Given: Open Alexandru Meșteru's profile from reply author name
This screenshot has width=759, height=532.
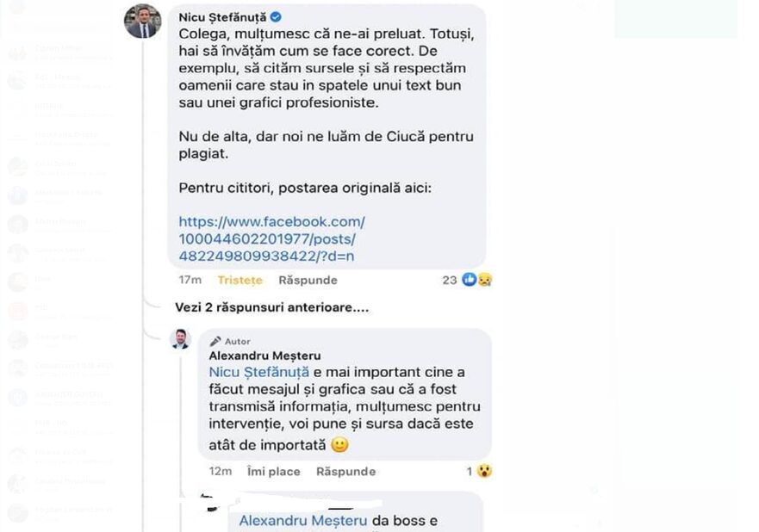Looking at the screenshot, I should coord(264,356).
